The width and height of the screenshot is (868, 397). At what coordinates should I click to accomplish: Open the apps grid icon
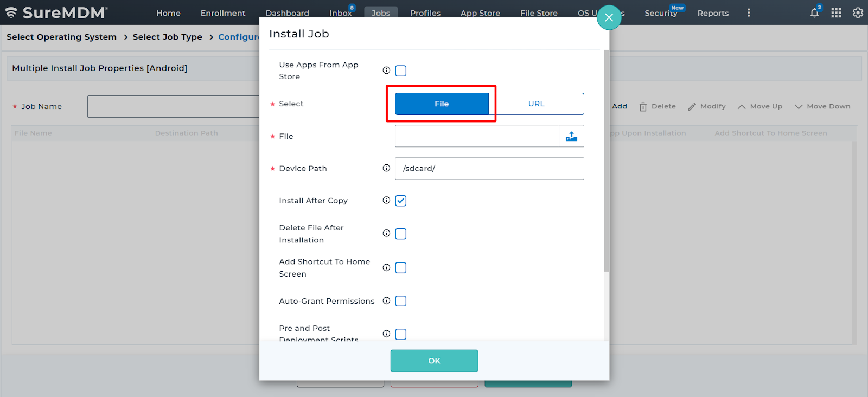pos(836,13)
